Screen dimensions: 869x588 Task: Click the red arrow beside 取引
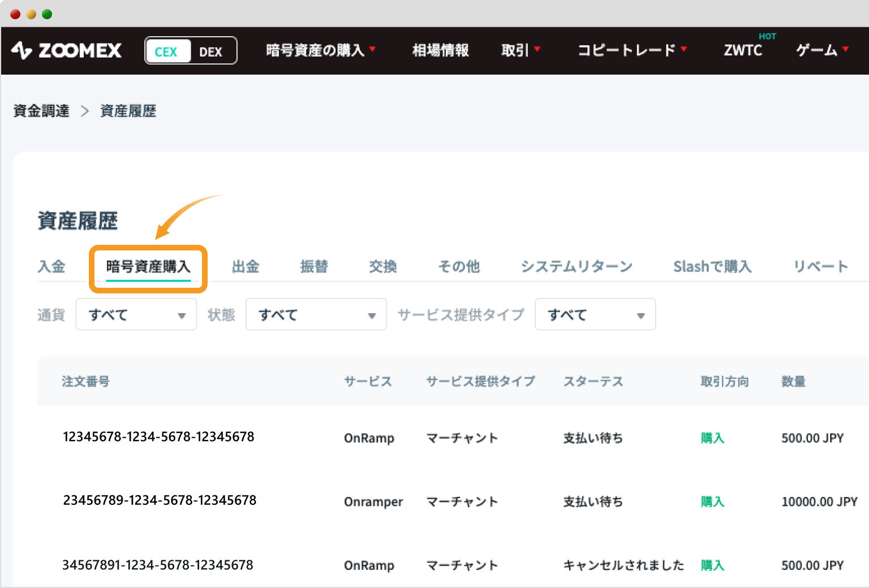click(x=537, y=49)
